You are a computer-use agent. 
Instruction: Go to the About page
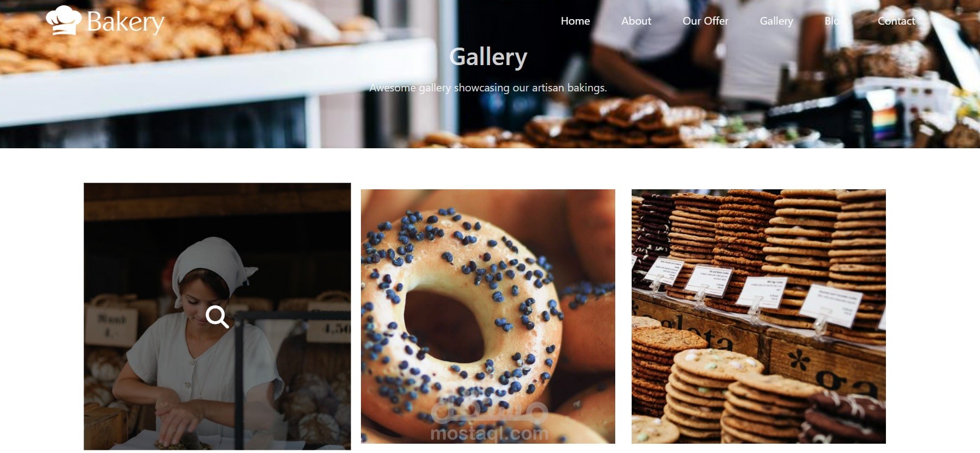(636, 21)
